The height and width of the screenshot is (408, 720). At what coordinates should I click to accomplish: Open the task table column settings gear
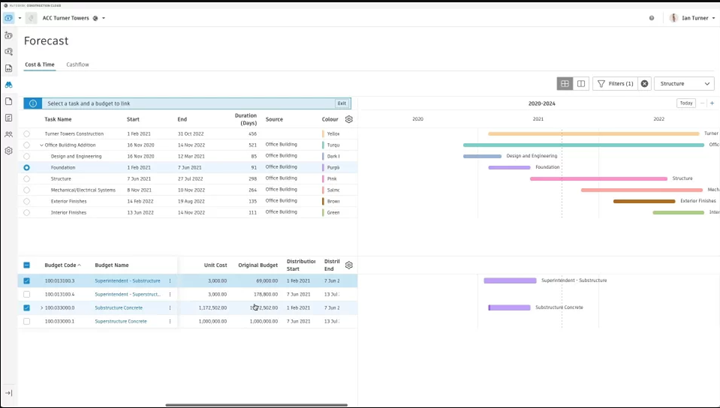pyautogui.click(x=349, y=119)
